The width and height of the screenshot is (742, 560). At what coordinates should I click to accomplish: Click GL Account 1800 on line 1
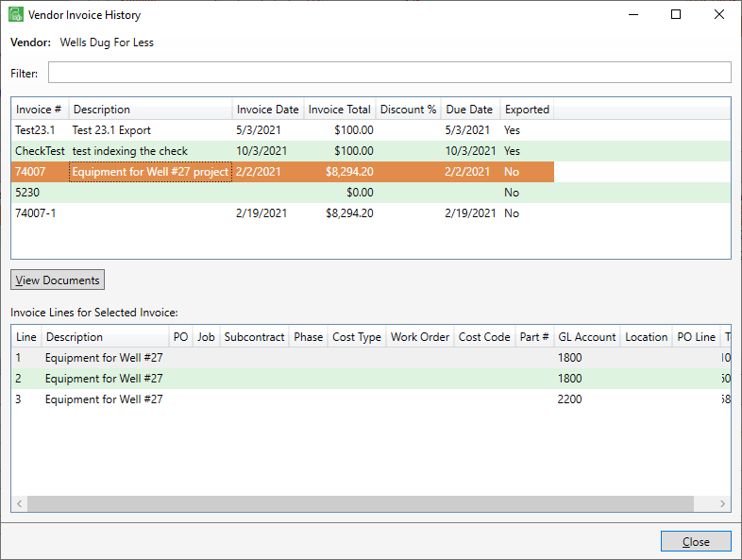[570, 358]
